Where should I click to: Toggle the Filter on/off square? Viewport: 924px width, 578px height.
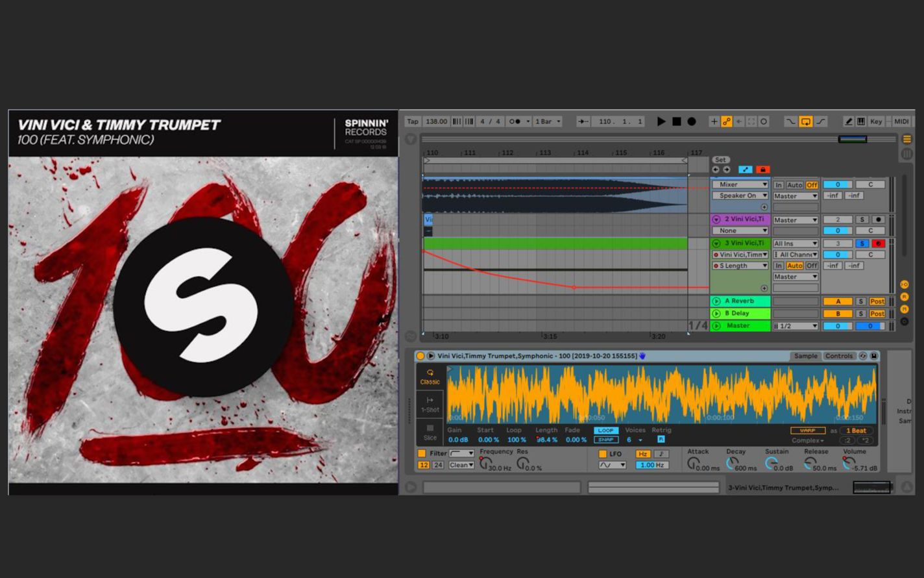tap(422, 453)
